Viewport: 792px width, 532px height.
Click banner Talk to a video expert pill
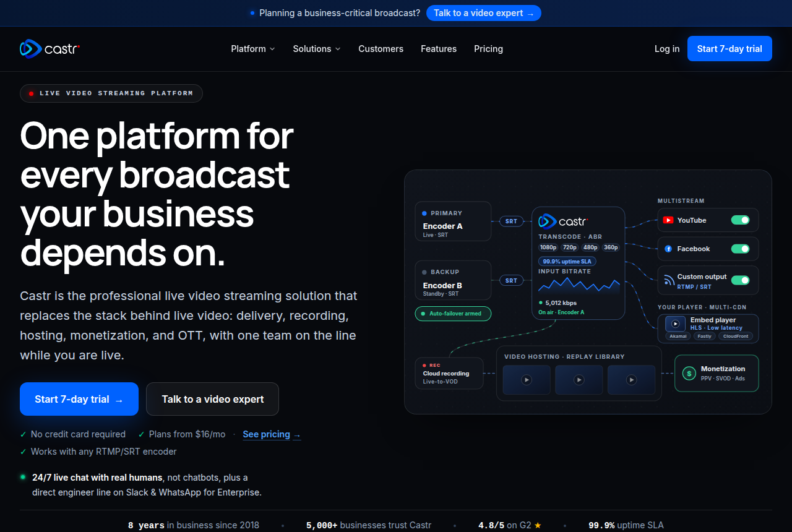(x=484, y=13)
